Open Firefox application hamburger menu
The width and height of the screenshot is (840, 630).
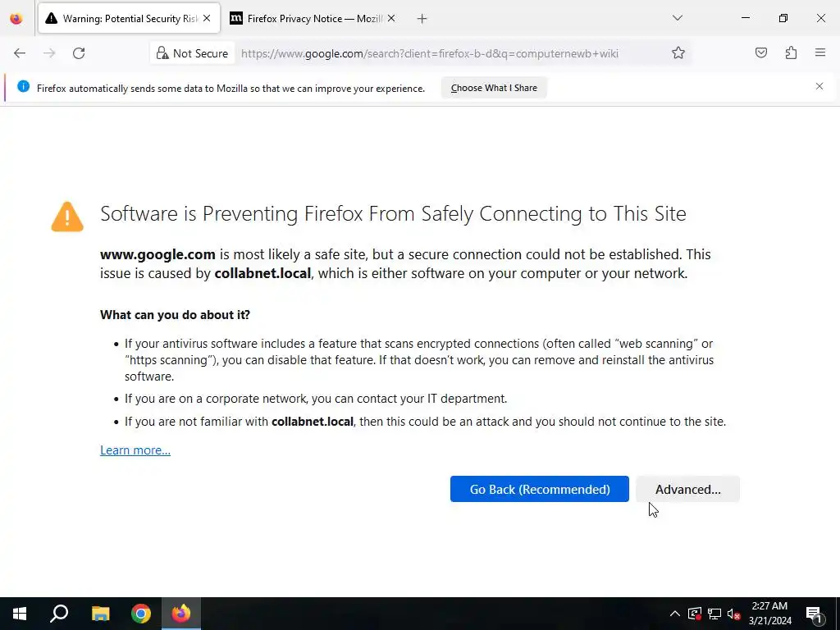pyautogui.click(x=820, y=53)
